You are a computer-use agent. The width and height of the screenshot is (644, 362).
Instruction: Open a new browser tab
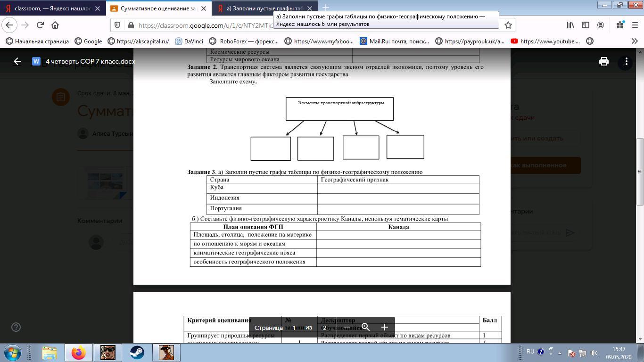point(325,8)
